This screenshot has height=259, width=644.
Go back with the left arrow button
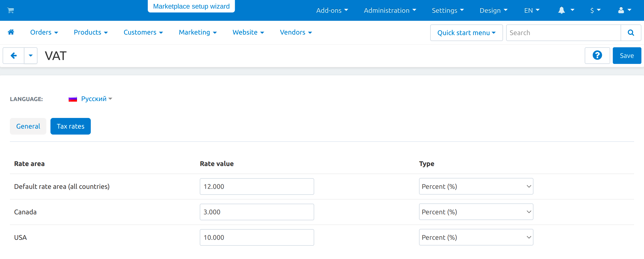pyautogui.click(x=14, y=56)
